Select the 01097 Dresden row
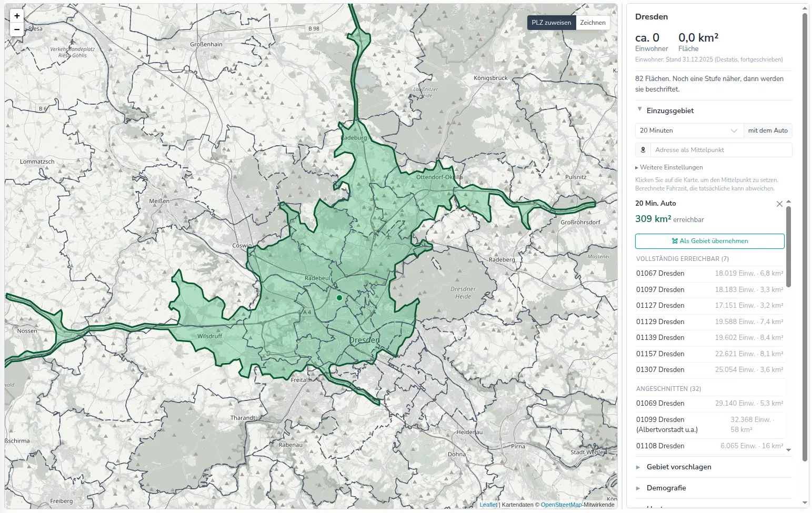This screenshot has width=812, height=513. (710, 290)
